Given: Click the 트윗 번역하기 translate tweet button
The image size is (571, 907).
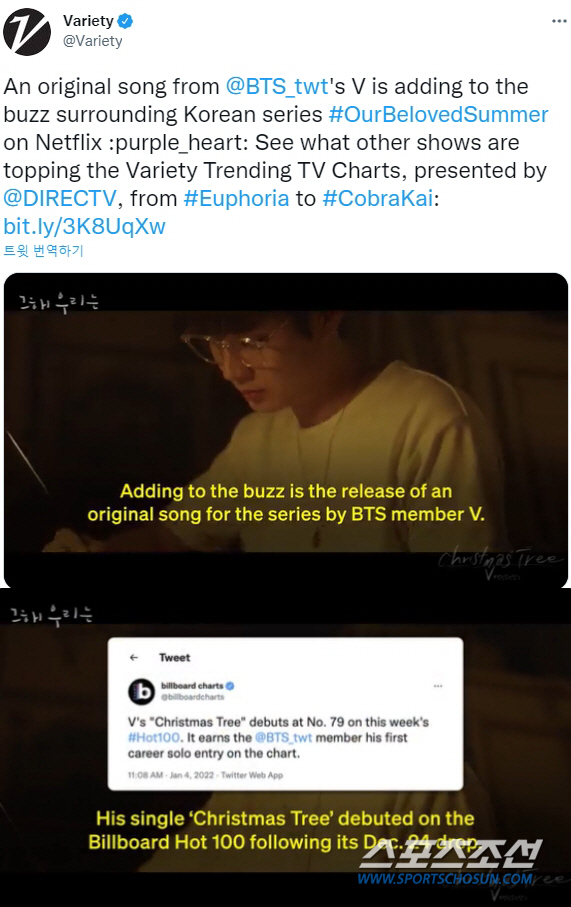Looking at the screenshot, I should [x=43, y=250].
